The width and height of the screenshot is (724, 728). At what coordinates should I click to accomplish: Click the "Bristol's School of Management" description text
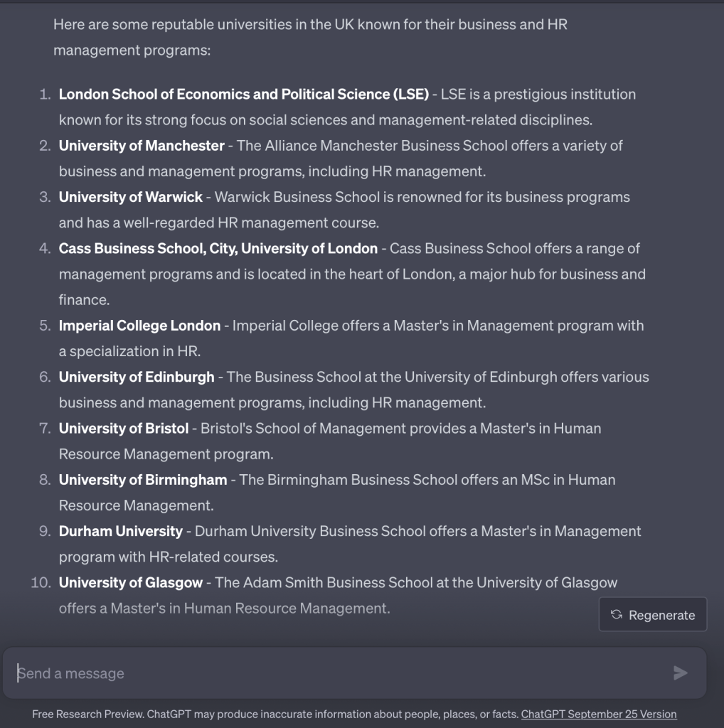click(400, 428)
